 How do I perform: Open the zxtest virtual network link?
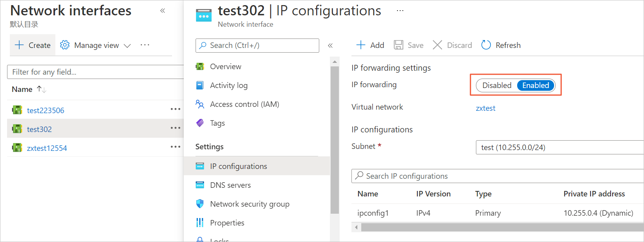click(x=485, y=108)
